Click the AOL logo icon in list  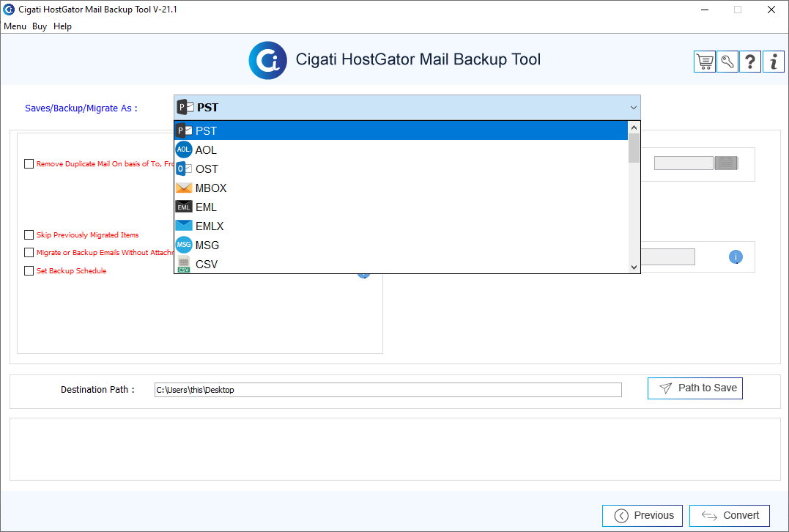(x=184, y=149)
